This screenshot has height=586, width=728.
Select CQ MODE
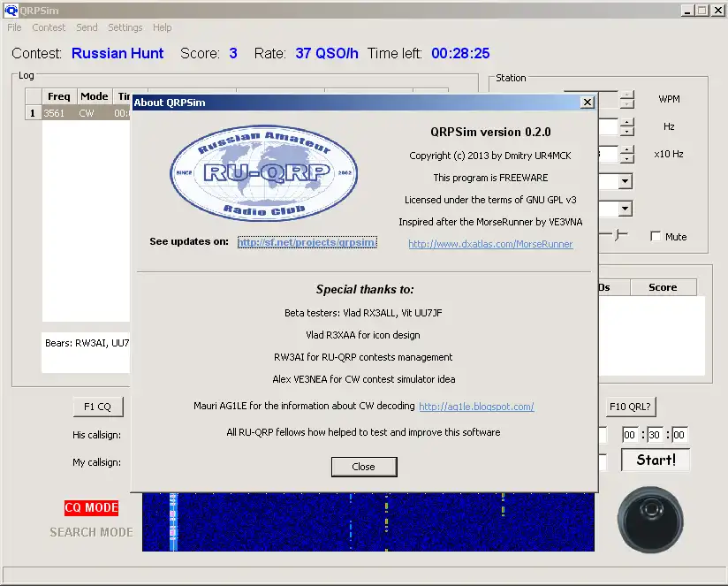tap(92, 507)
